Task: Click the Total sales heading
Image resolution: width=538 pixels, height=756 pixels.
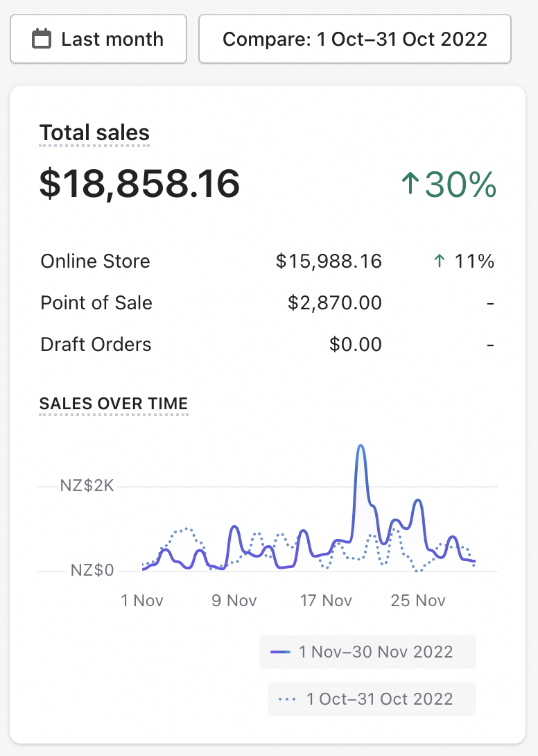Action: point(94,132)
